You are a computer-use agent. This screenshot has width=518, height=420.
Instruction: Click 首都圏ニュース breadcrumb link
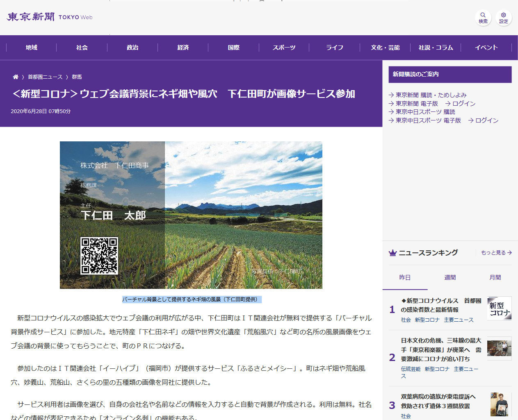tap(45, 77)
